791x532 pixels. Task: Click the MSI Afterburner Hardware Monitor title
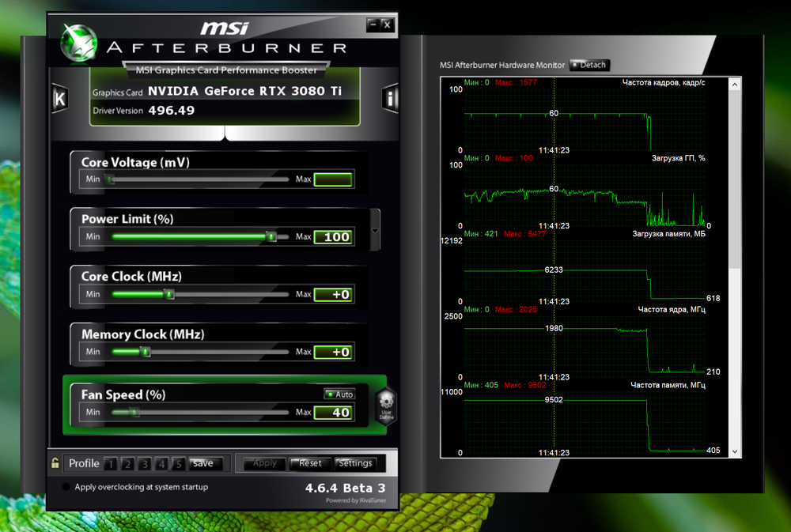[x=502, y=65]
